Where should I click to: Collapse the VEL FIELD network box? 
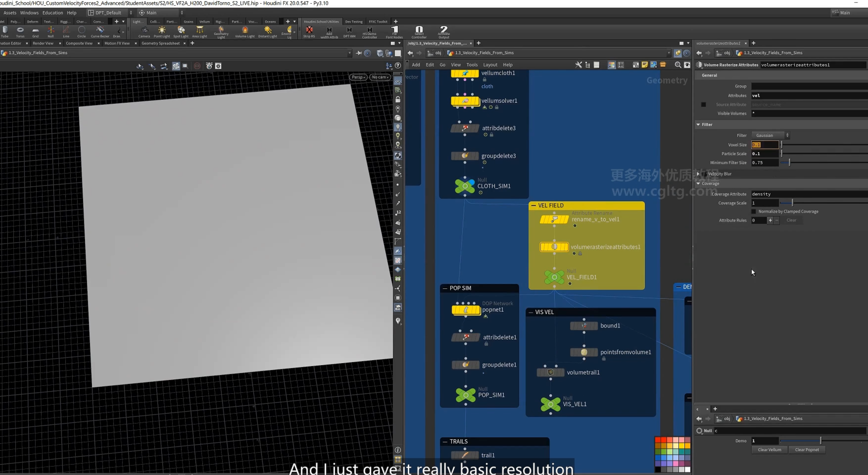pos(533,206)
